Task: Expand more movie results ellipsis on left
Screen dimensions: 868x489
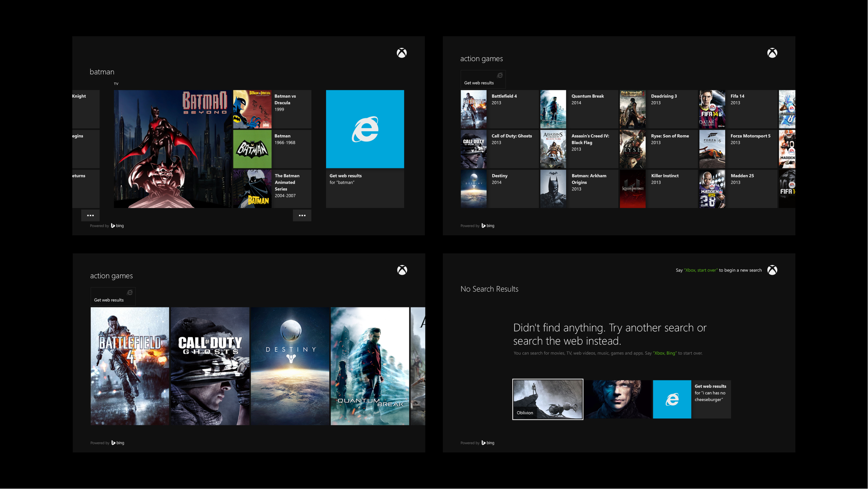Action: (x=90, y=215)
